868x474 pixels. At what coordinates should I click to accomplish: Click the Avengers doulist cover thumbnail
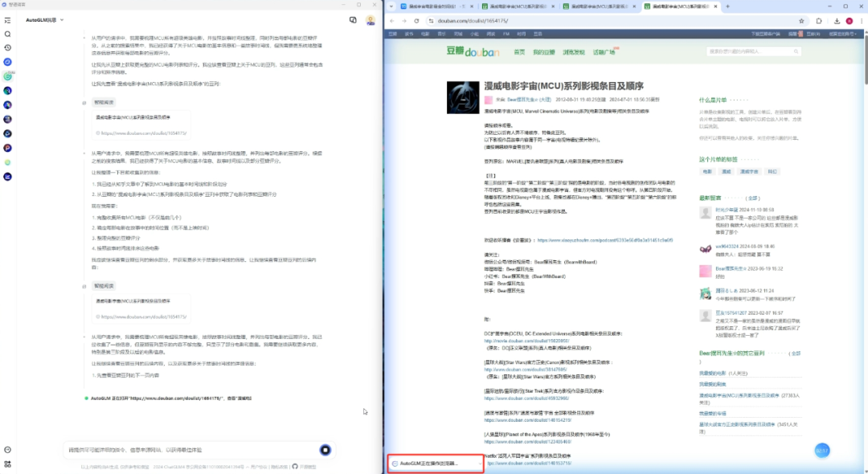(463, 97)
